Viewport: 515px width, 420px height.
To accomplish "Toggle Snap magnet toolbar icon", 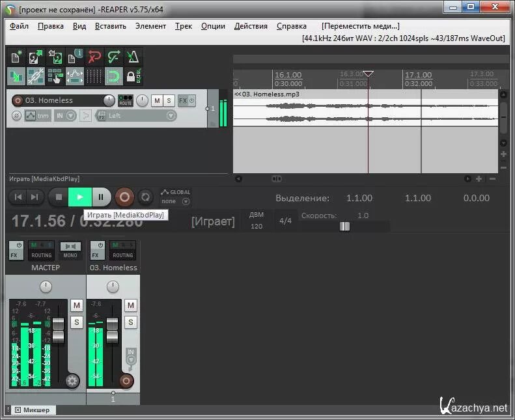I will pos(114,76).
